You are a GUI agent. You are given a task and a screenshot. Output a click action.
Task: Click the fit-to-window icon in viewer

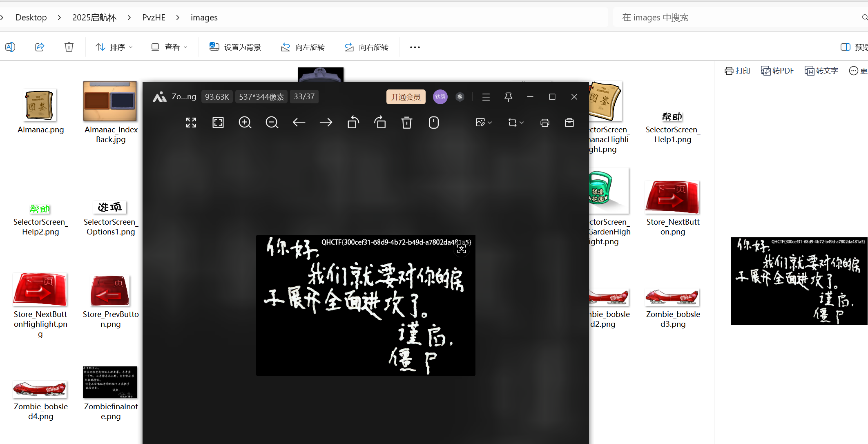click(x=218, y=123)
